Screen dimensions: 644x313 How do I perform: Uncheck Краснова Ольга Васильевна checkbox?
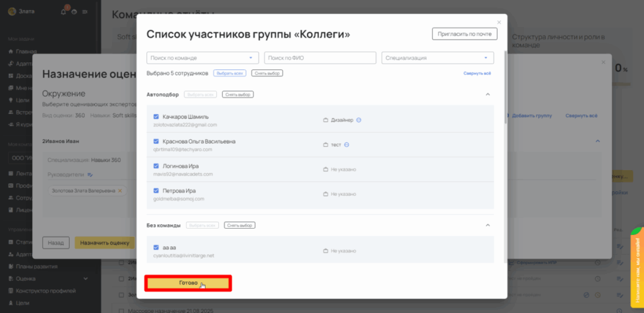[156, 141]
